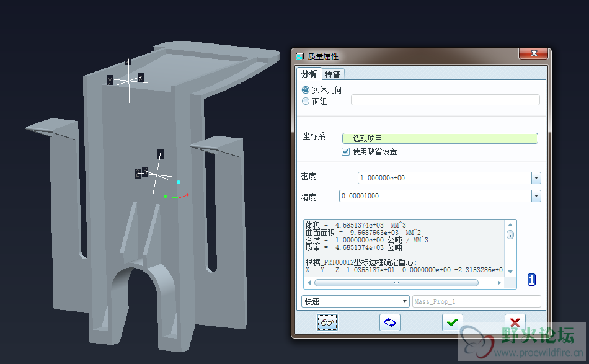Click the Mass_Prop_1 name field
This screenshot has width=589, height=364.
pos(476,301)
